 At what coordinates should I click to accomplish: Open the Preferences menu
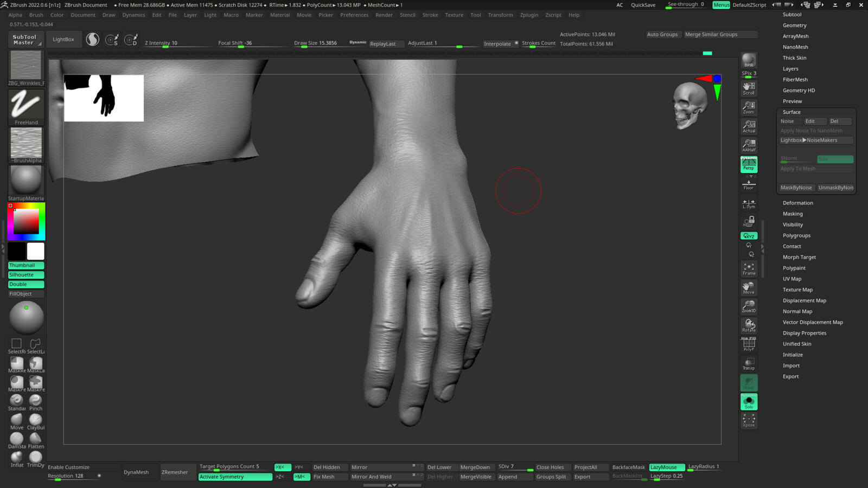point(354,15)
